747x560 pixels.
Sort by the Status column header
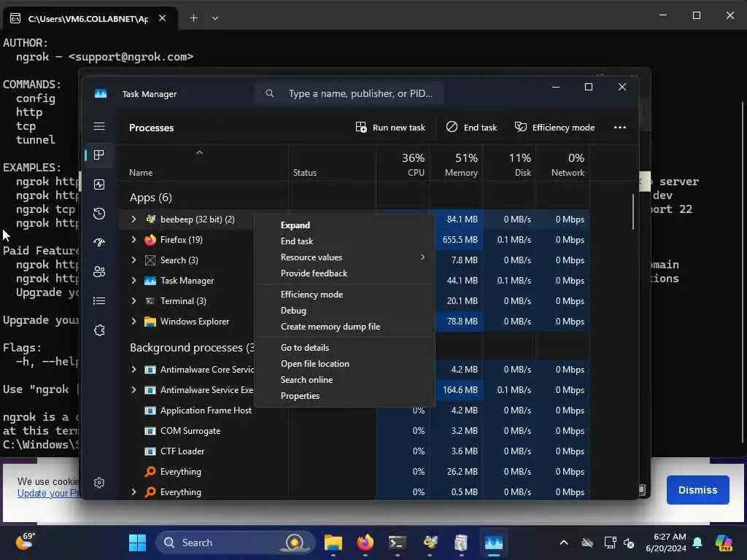coord(332,164)
